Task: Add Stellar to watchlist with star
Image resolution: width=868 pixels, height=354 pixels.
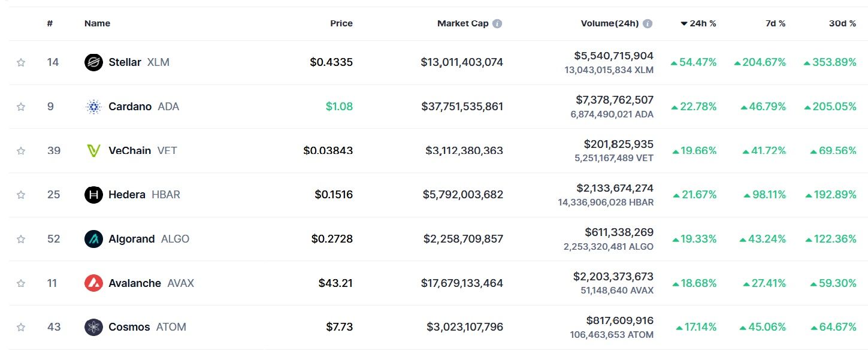Action: [21, 62]
